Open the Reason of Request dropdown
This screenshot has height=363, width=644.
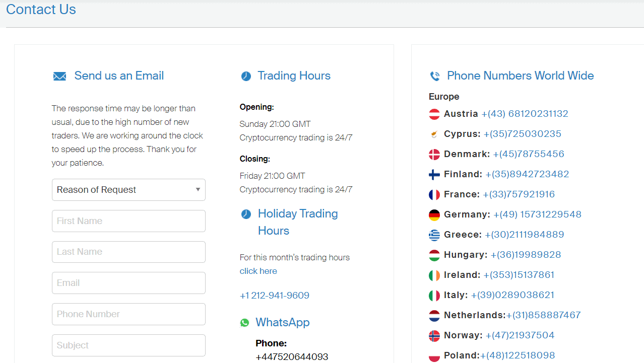(128, 190)
